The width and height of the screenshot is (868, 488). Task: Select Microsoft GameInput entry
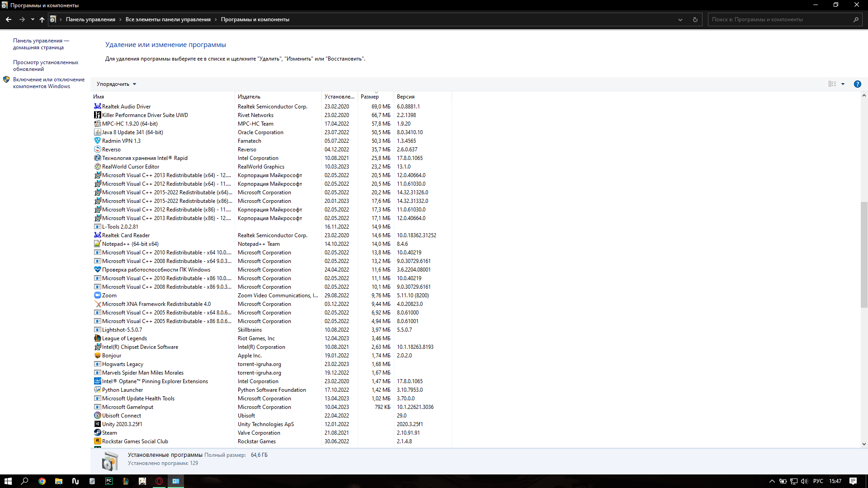[x=271, y=407]
